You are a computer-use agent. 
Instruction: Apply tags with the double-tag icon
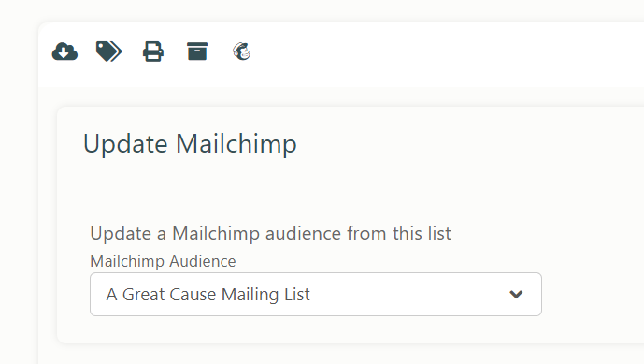tap(108, 51)
